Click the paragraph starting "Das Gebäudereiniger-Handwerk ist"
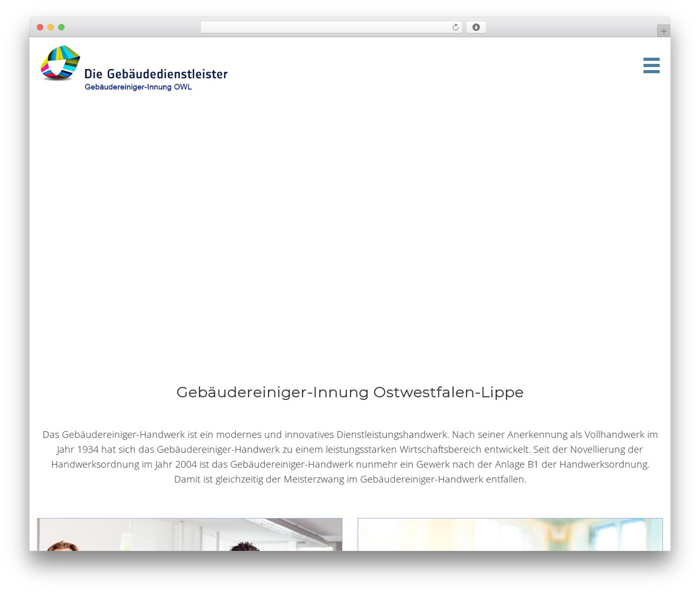Viewport: 700px width, 593px height. pyautogui.click(x=350, y=457)
